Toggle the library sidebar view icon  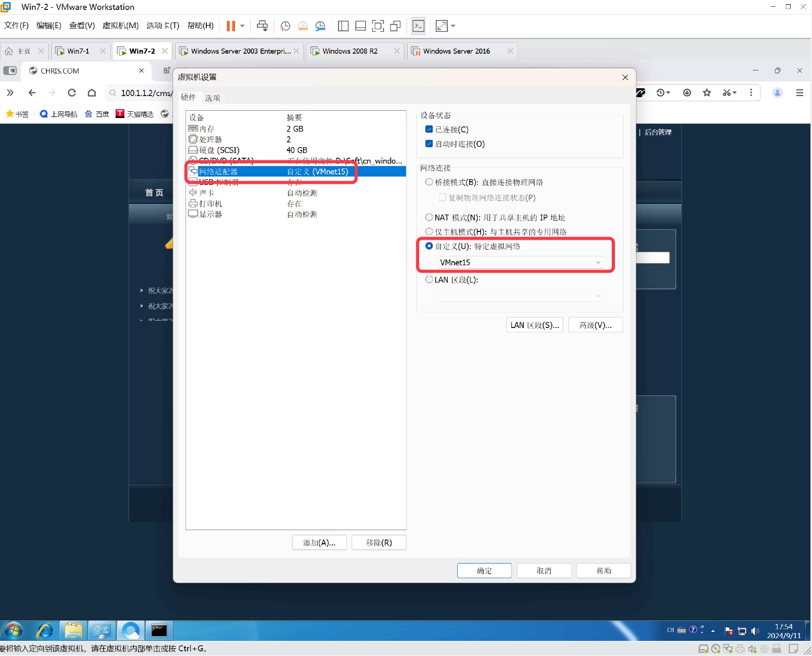[x=343, y=26]
